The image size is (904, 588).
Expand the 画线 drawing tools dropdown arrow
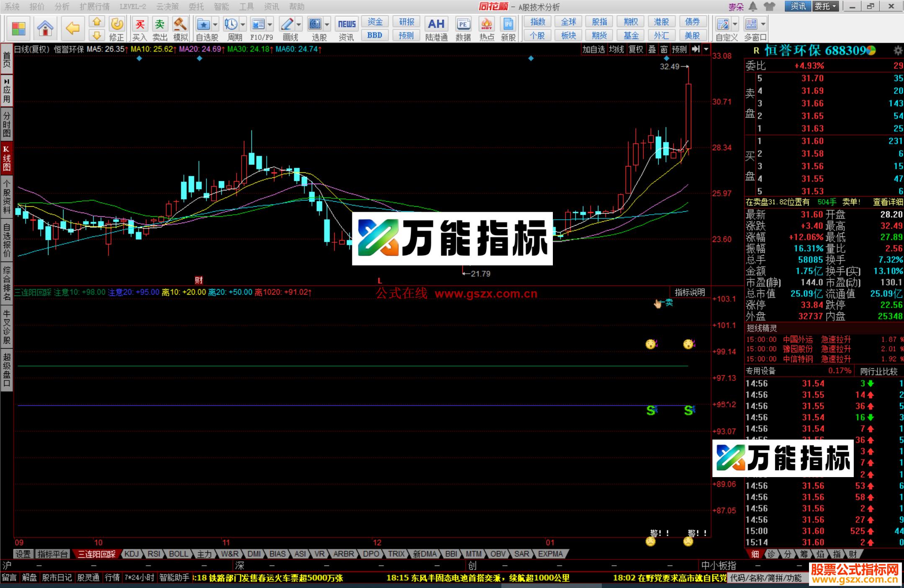298,24
